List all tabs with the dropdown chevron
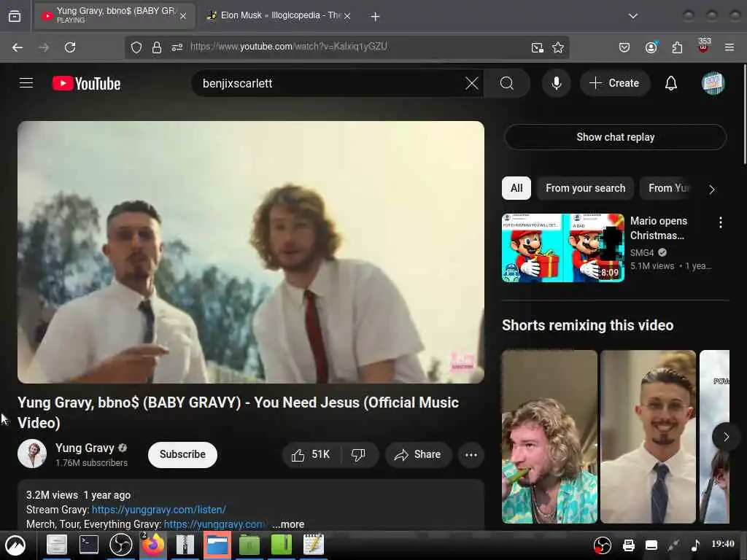Screen dimensions: 747x560 pyautogui.click(x=633, y=16)
